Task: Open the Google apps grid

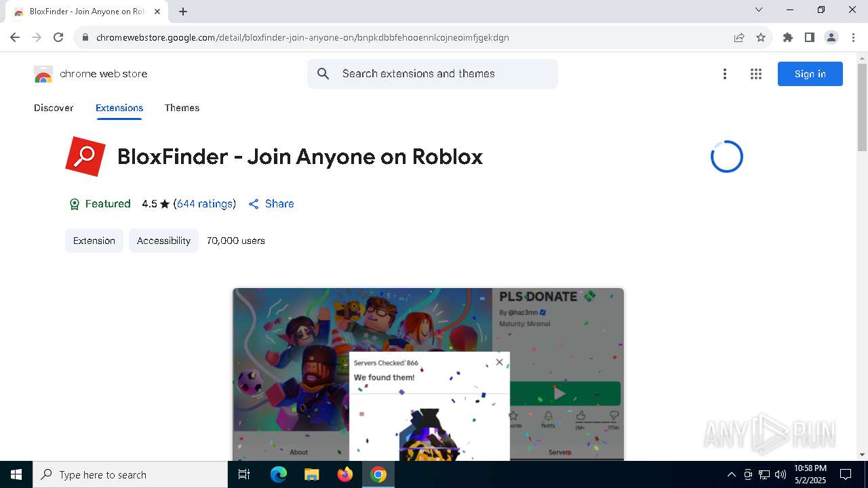Action: 756,74
